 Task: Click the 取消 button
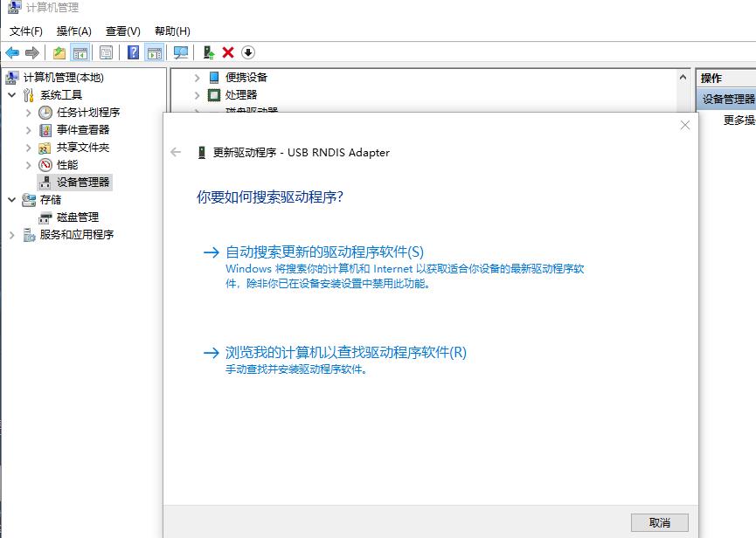660,522
